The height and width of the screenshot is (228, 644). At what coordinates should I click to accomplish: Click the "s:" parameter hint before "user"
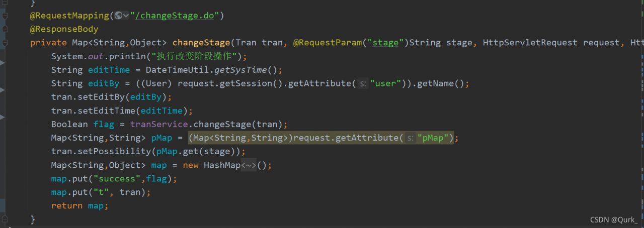coord(362,83)
